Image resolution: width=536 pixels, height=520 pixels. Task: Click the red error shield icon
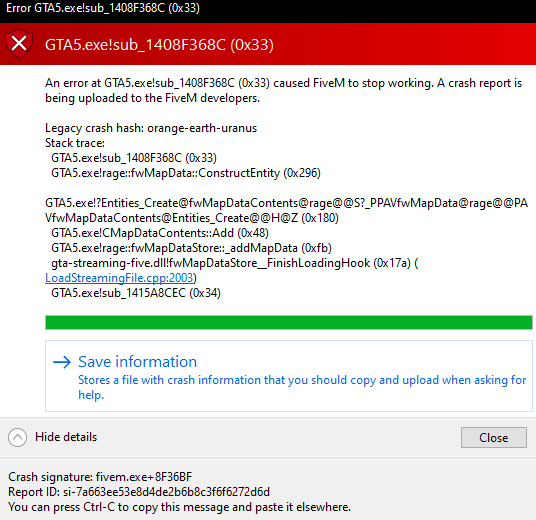coord(19,44)
